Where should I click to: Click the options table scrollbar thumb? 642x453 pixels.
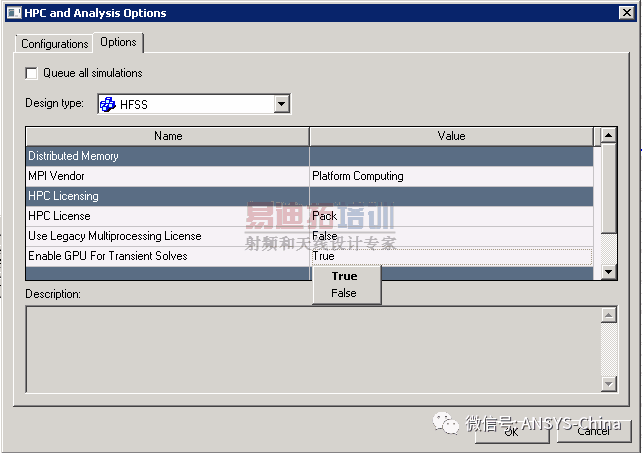click(608, 188)
